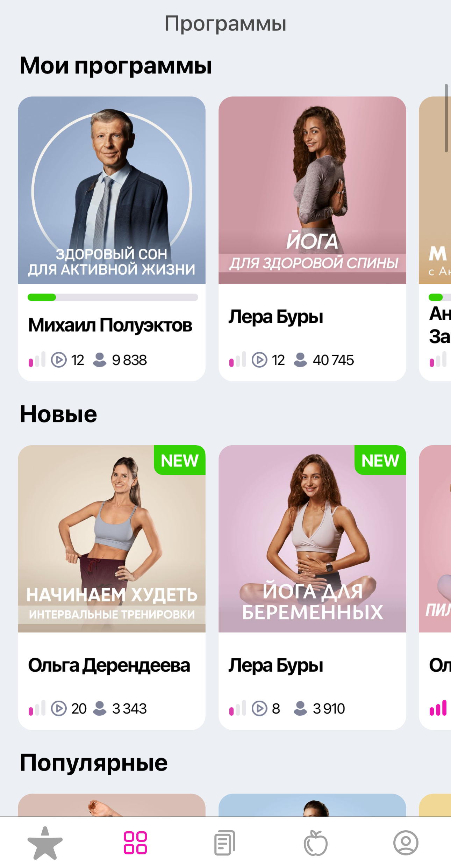Open Йога для беременных program image
This screenshot has height=868, width=451.
pyautogui.click(x=312, y=538)
